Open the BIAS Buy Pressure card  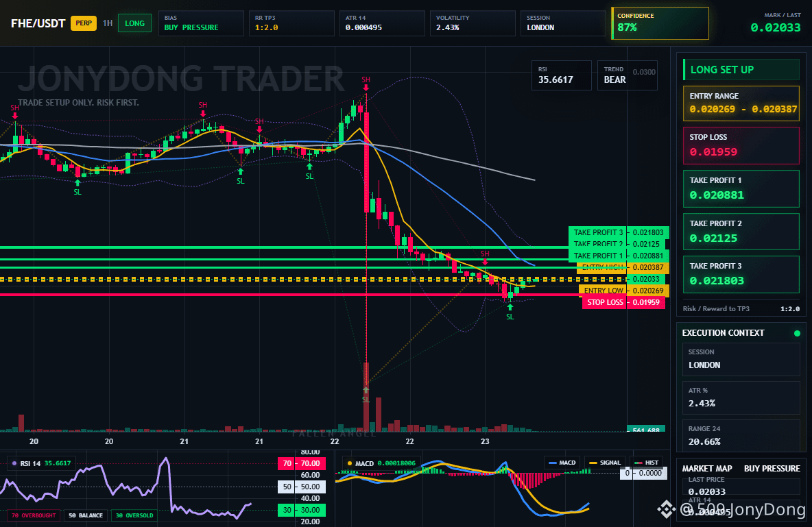tap(201, 23)
